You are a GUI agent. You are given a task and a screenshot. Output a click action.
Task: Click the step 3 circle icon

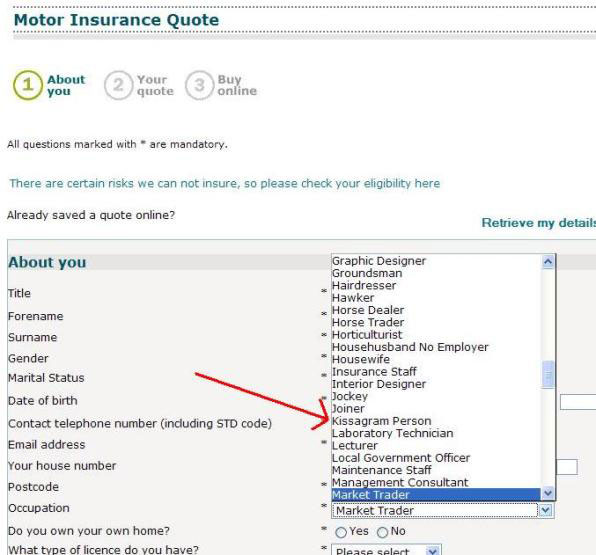(x=199, y=85)
